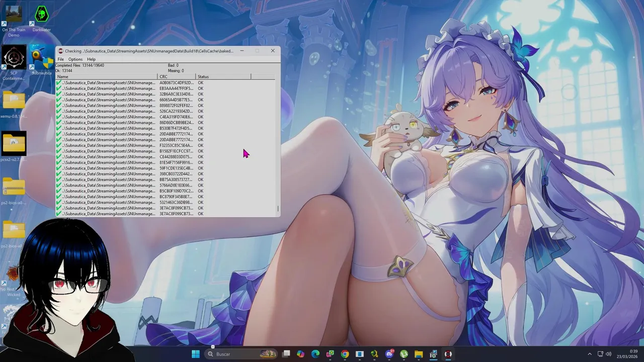This screenshot has width=644, height=362.
Task: Click OK status of row CRC BC8790F345B8E7
Action: pyautogui.click(x=200, y=197)
